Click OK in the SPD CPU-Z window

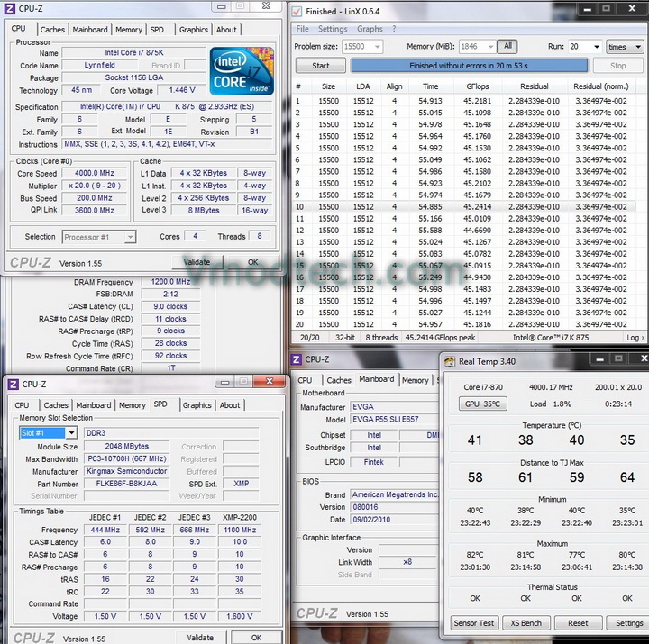coord(256,638)
